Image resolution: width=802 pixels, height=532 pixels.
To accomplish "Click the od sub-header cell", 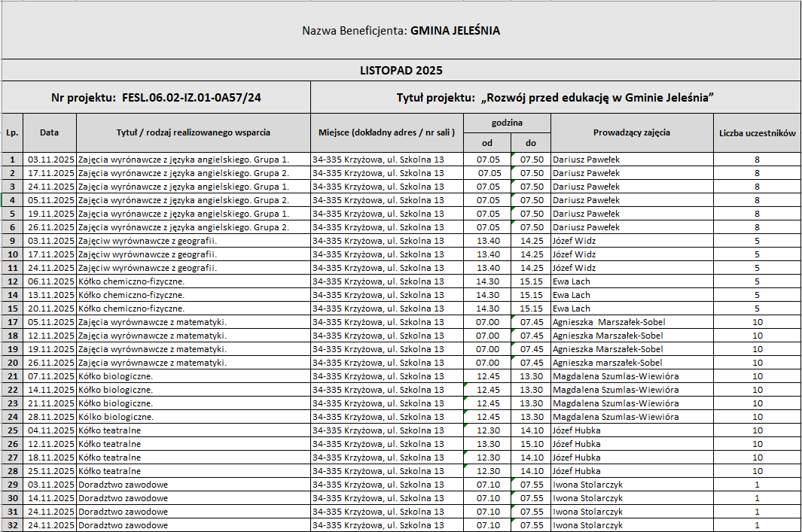I will (x=487, y=142).
